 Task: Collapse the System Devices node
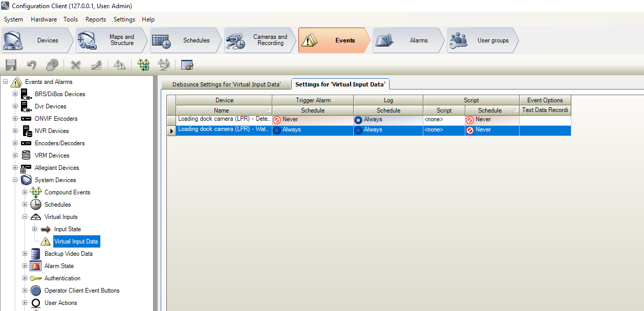(15, 180)
